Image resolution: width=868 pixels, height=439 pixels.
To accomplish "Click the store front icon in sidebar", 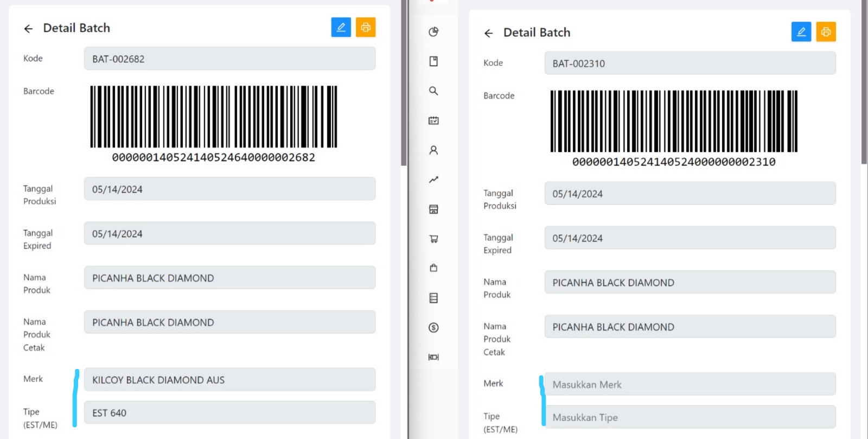I will click(433, 209).
